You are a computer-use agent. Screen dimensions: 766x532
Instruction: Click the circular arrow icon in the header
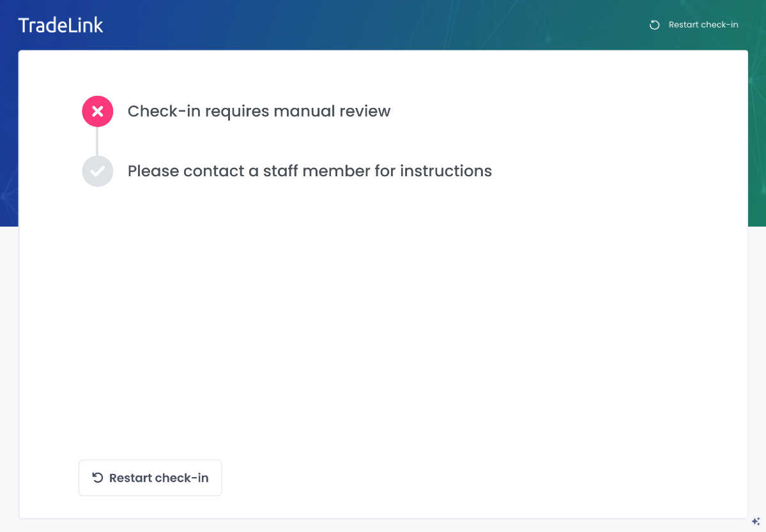click(x=654, y=25)
